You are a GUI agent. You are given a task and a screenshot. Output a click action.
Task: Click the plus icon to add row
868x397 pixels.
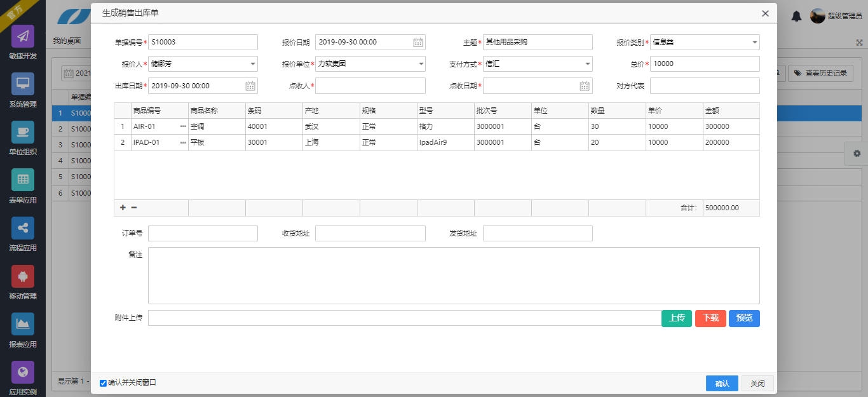pos(123,208)
